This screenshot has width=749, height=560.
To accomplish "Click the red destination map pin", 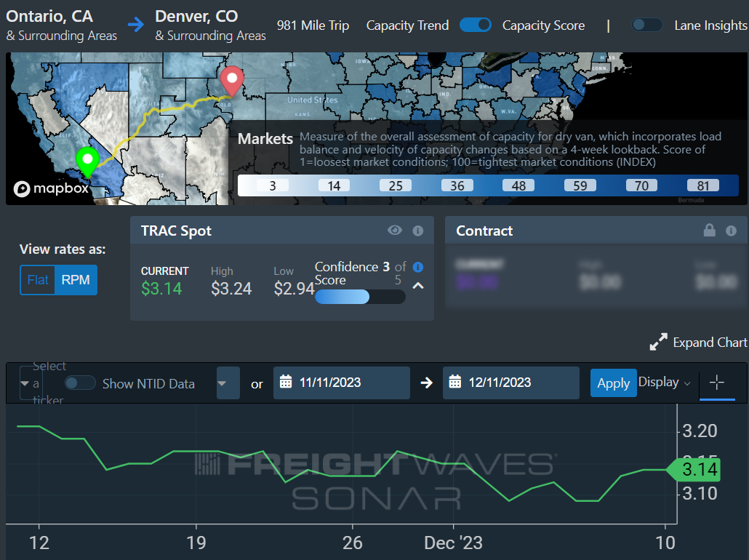I will pos(232,81).
